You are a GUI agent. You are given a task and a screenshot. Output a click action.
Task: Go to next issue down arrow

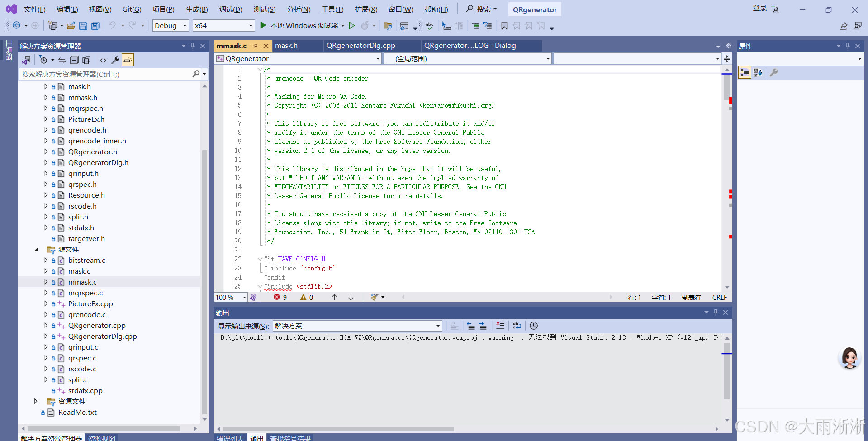click(351, 297)
